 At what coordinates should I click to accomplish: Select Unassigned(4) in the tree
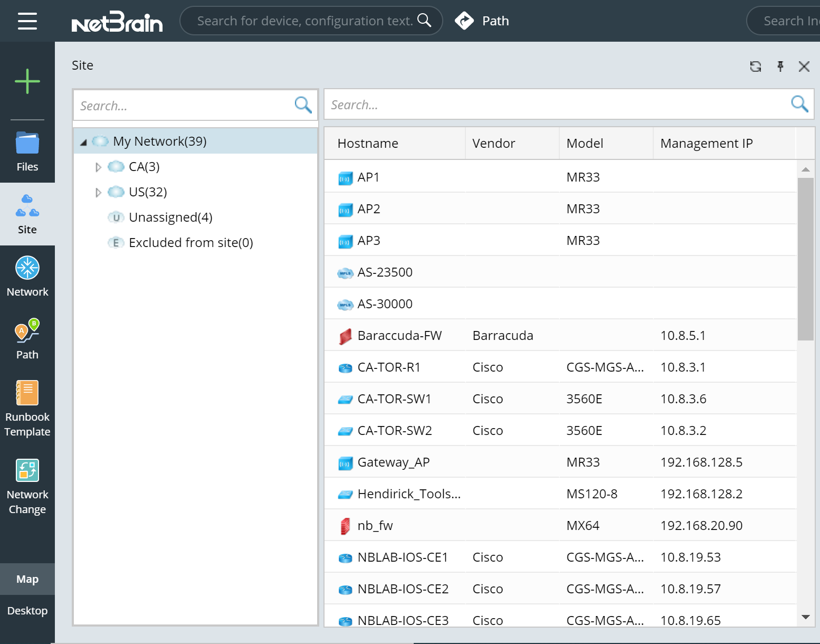point(170,217)
